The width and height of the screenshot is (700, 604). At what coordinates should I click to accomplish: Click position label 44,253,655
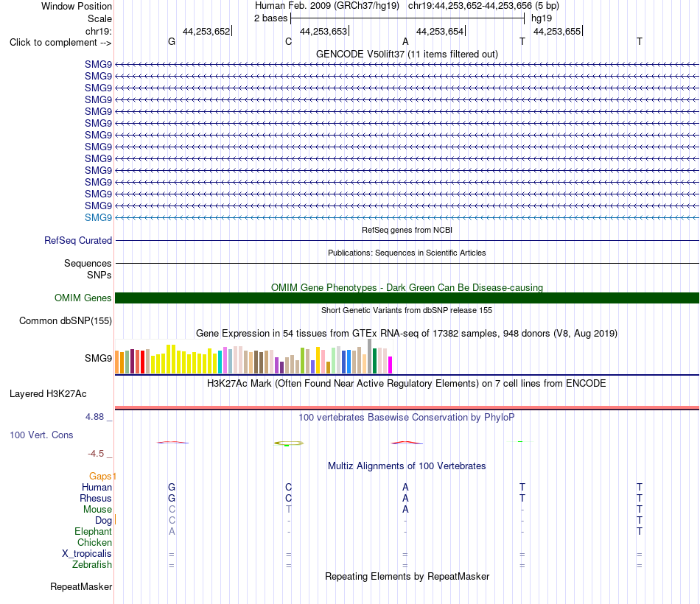pos(557,31)
